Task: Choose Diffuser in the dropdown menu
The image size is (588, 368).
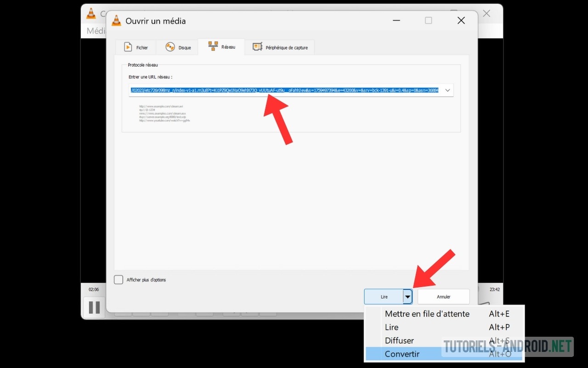Action: point(444,340)
